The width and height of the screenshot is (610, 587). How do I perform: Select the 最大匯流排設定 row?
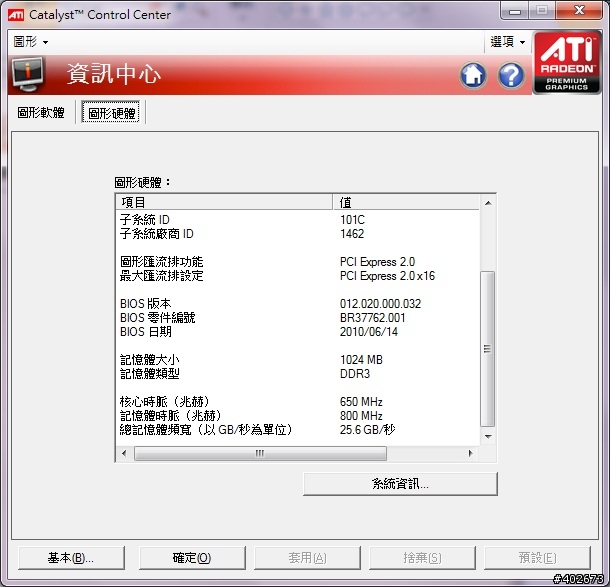tap(298, 276)
